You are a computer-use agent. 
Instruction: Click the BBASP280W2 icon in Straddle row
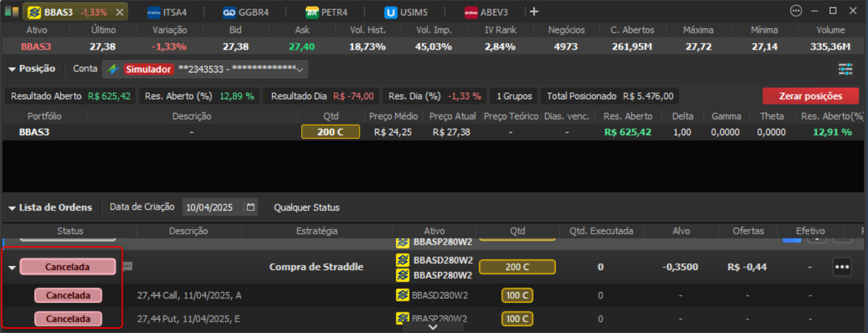coord(403,275)
